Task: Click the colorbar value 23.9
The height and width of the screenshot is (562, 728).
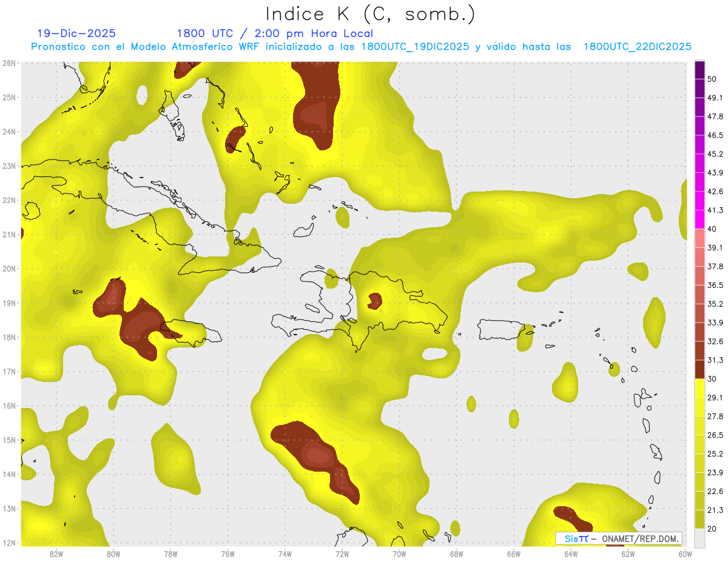Action: click(x=715, y=473)
